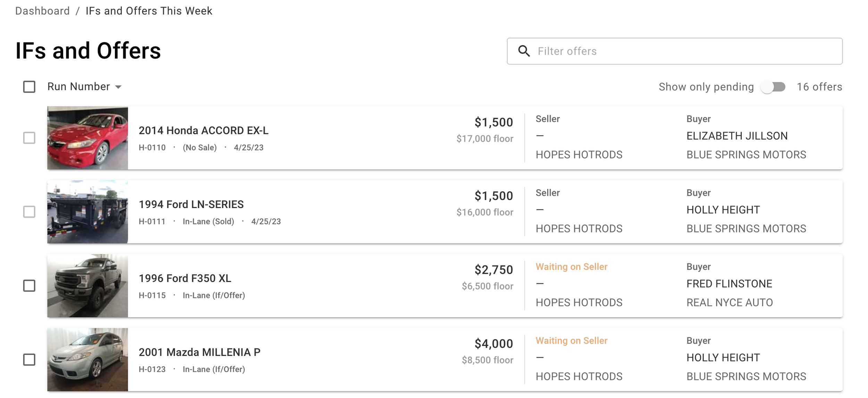
Task: Open the red Honda Accord thumbnail
Action: click(x=87, y=138)
